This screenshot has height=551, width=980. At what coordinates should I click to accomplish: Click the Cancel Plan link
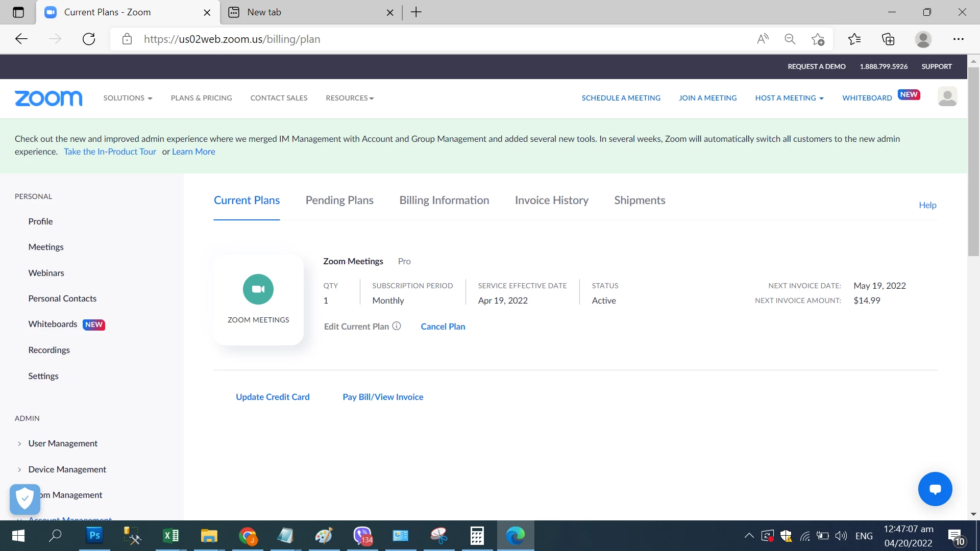(443, 327)
